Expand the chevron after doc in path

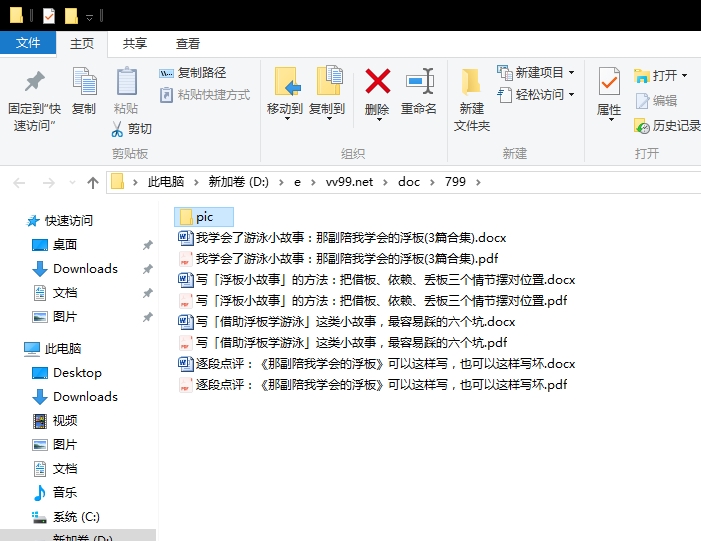[432, 182]
